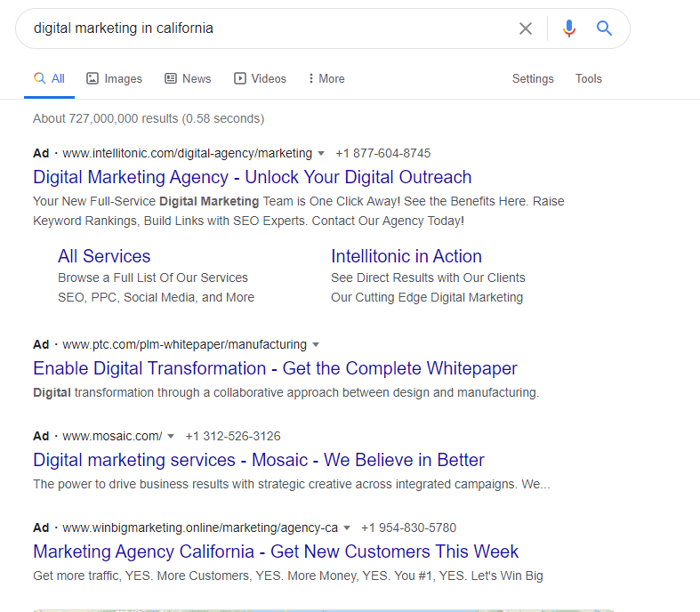Click the three-dot icon beside More
Screen dimensions: 700x612
click(x=310, y=78)
